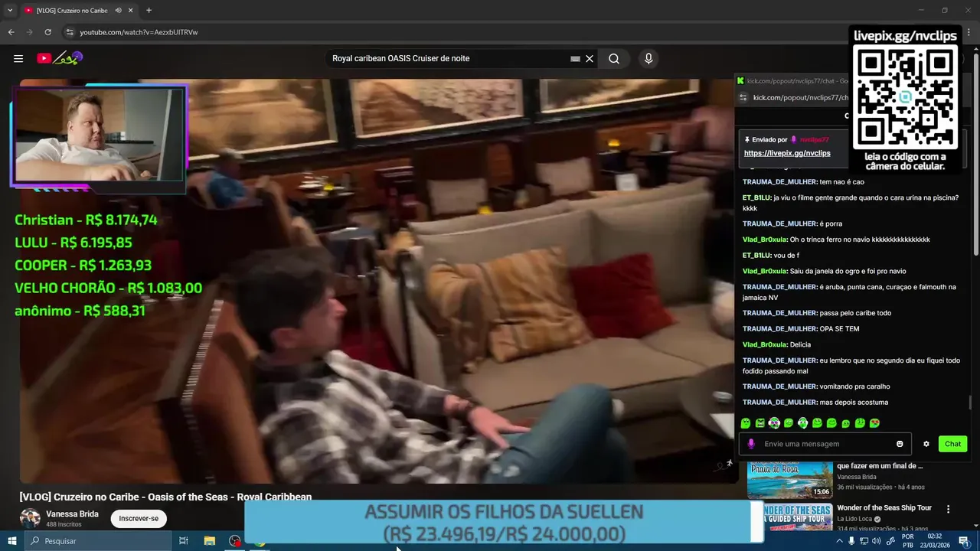
Task: View site information icon in address bar
Action: (x=70, y=32)
